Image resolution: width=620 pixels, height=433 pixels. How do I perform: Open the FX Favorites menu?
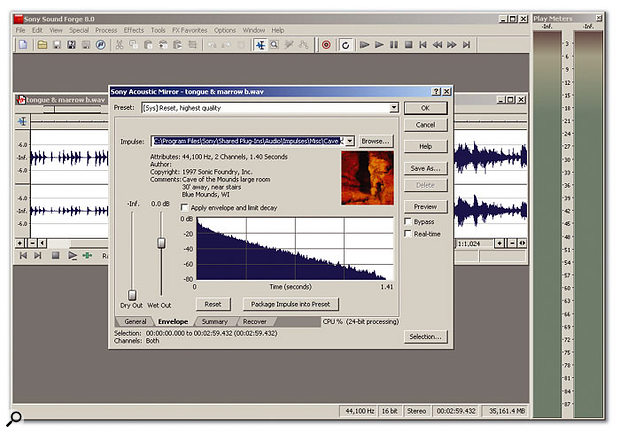point(189,30)
